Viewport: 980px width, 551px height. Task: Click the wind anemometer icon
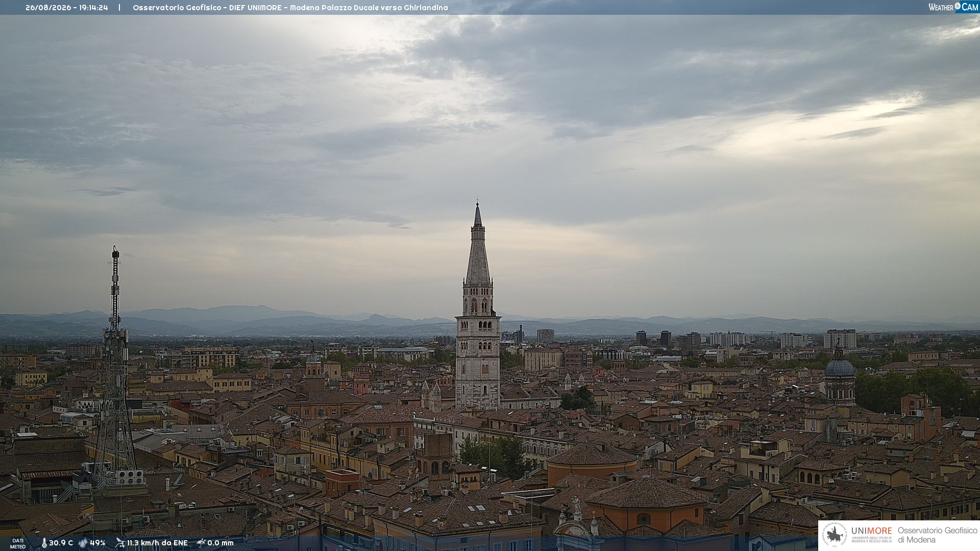click(120, 543)
